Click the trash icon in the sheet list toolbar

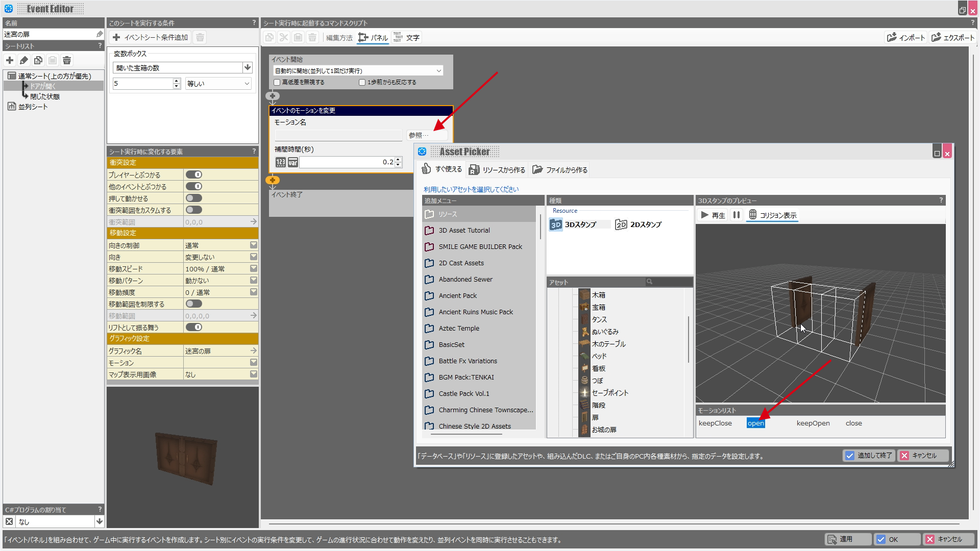click(x=67, y=60)
